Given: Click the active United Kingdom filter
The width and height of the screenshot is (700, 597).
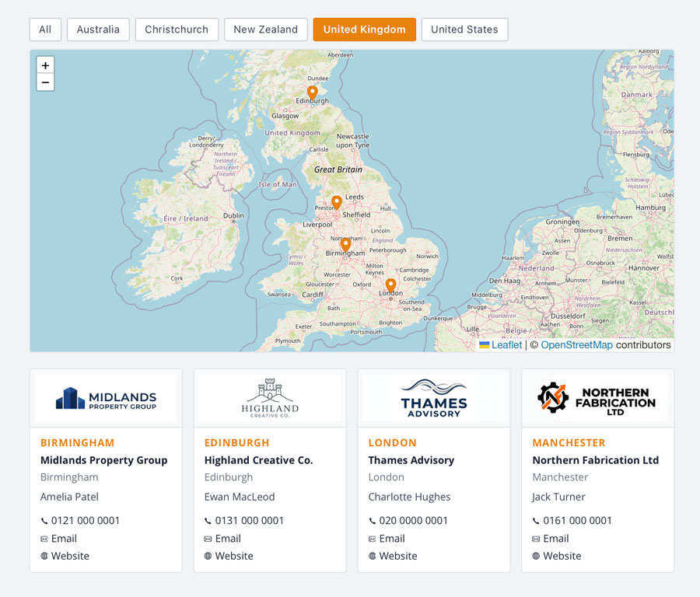Looking at the screenshot, I should (x=364, y=30).
